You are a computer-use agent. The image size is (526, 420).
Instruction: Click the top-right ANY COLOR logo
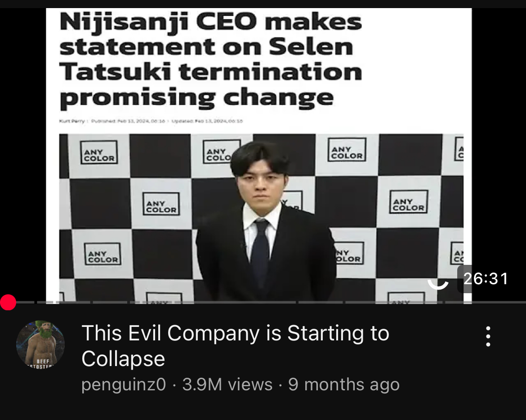tap(347, 149)
